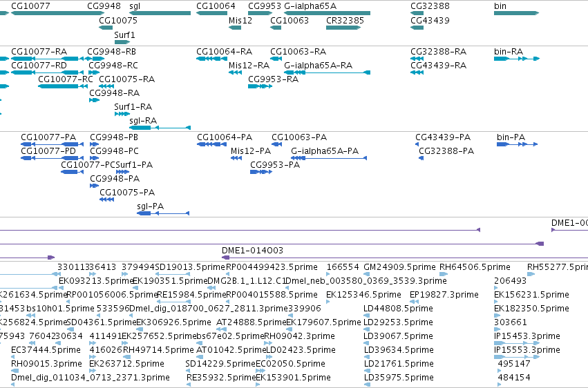
Task: Click the sgl gene feature
Action: pyautogui.click(x=160, y=13)
